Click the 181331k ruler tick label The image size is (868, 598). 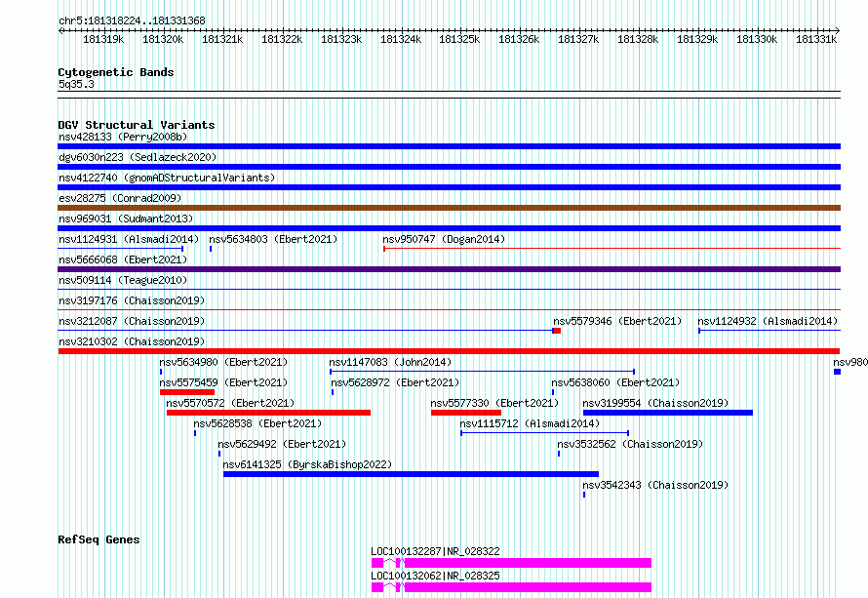tap(816, 39)
